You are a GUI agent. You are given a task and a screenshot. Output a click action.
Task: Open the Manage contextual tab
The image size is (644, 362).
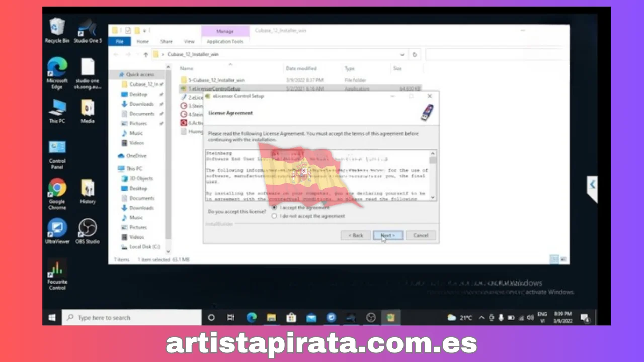pyautogui.click(x=225, y=31)
